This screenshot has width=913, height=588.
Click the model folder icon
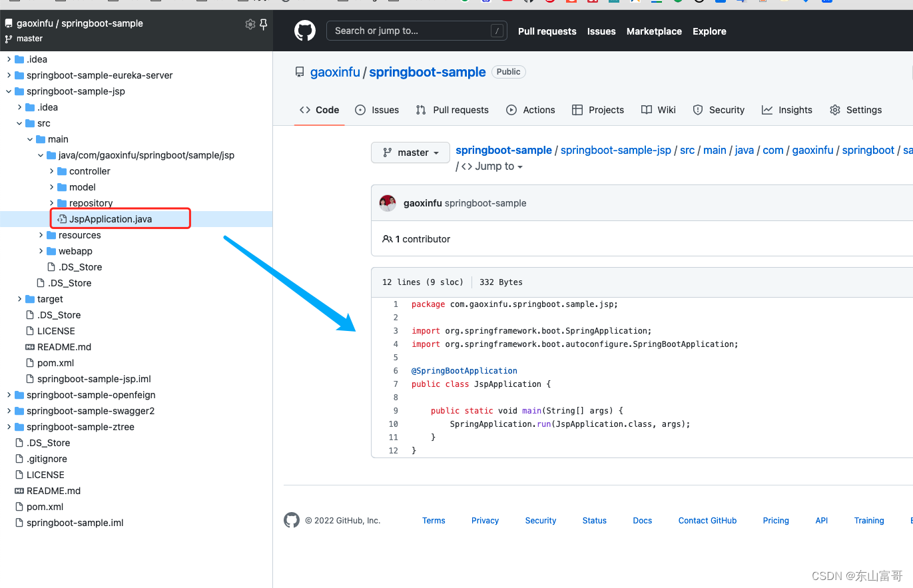pos(62,187)
